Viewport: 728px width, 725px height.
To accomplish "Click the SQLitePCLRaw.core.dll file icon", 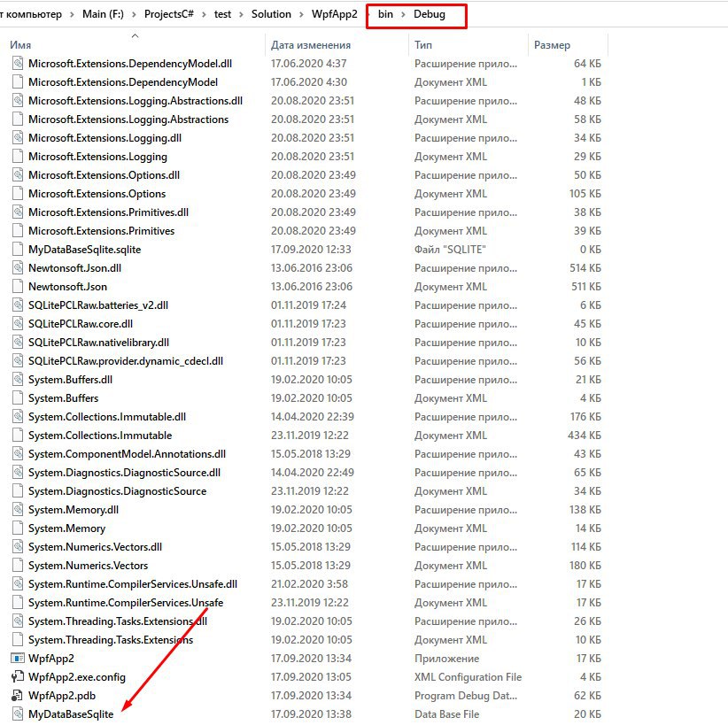I will 18,323.
